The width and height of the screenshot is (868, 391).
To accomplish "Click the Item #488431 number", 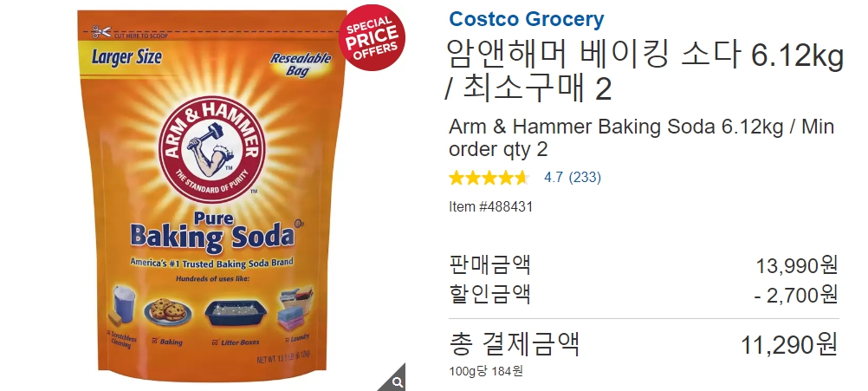I will coord(490,206).
